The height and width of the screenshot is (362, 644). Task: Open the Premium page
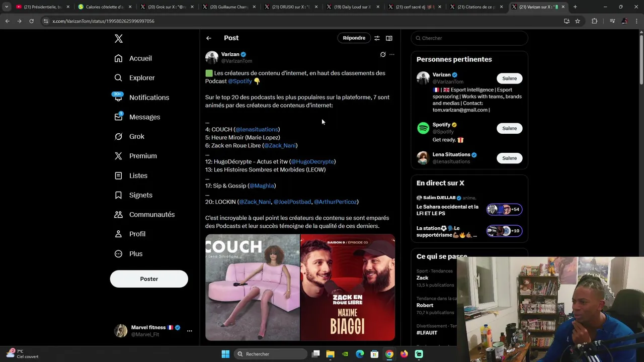pyautogui.click(x=135, y=156)
